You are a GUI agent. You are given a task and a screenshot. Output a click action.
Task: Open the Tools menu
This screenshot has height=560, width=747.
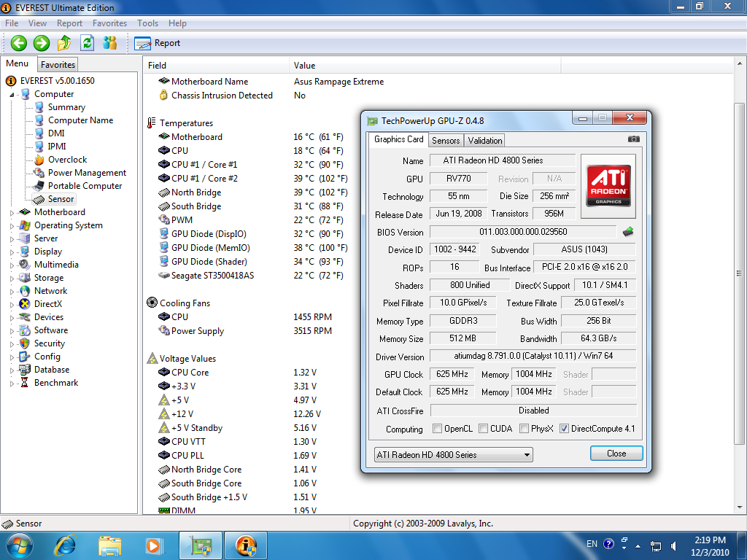click(x=147, y=23)
